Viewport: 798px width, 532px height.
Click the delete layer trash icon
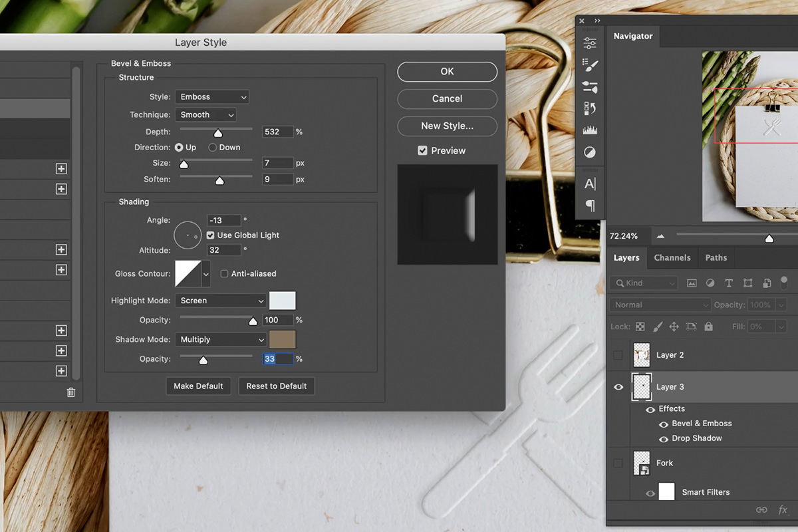point(70,392)
